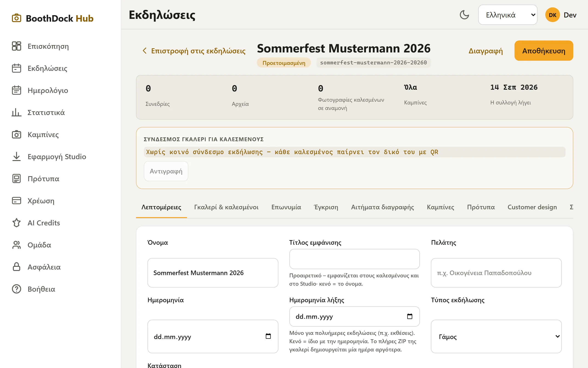The height and width of the screenshot is (368, 588).
Task: Click the Διαγραφή delete link
Action: 486,51
